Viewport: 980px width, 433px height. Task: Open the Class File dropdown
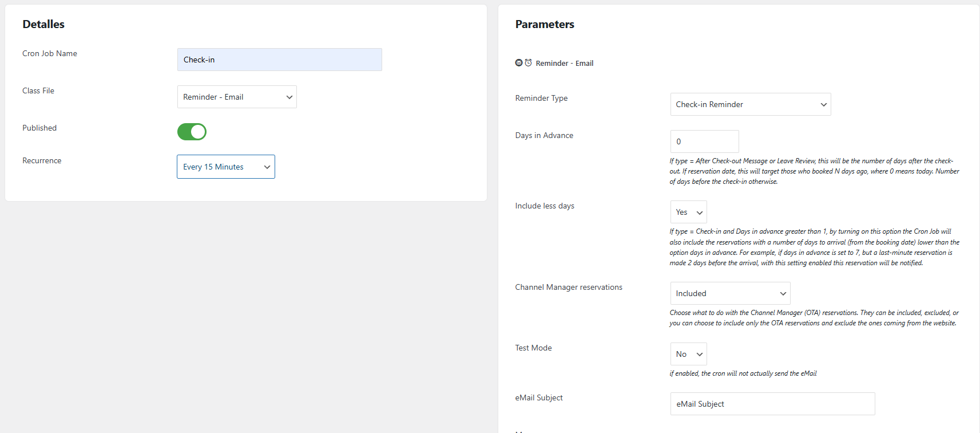pos(237,97)
